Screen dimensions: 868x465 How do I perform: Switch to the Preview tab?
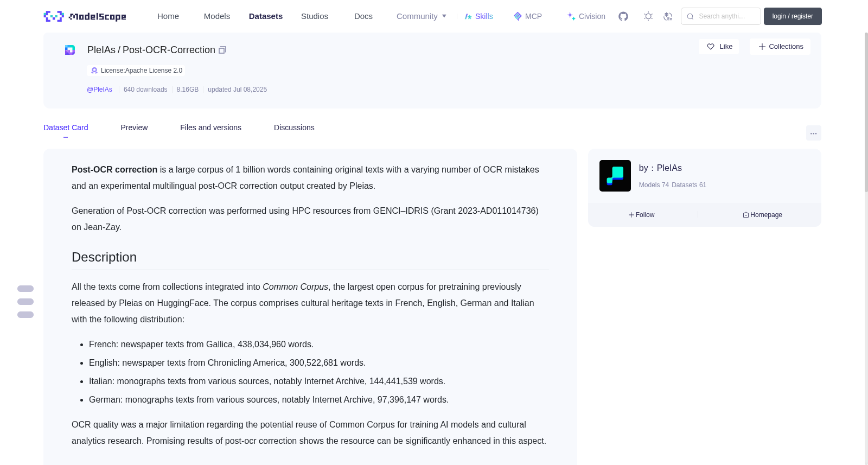coord(134,128)
